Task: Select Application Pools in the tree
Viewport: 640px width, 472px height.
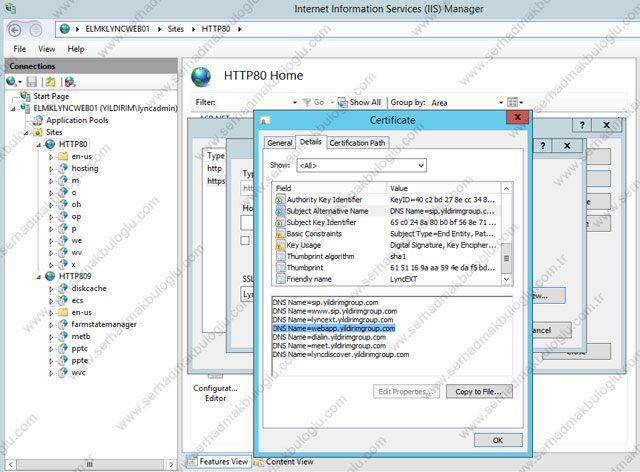Action: [77, 120]
